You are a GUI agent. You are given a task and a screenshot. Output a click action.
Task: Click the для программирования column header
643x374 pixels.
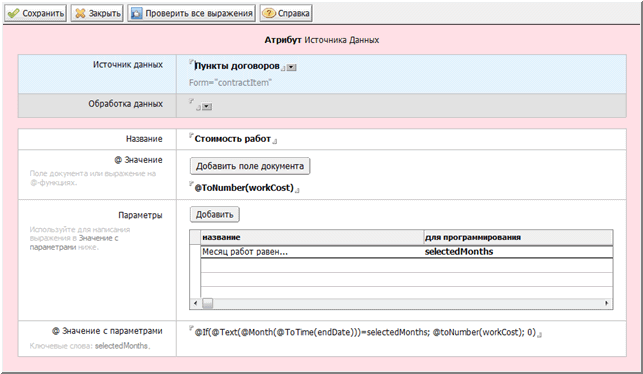pos(518,237)
